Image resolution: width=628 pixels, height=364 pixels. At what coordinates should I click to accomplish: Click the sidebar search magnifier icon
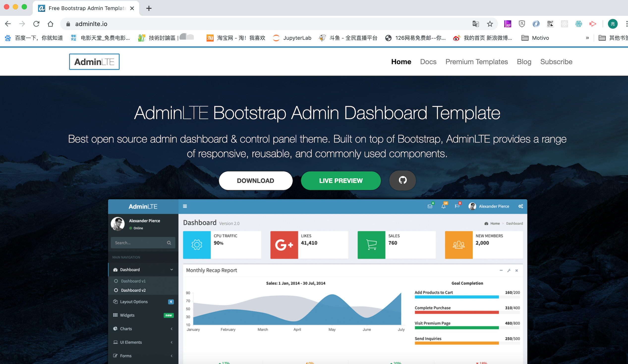pyautogui.click(x=169, y=243)
